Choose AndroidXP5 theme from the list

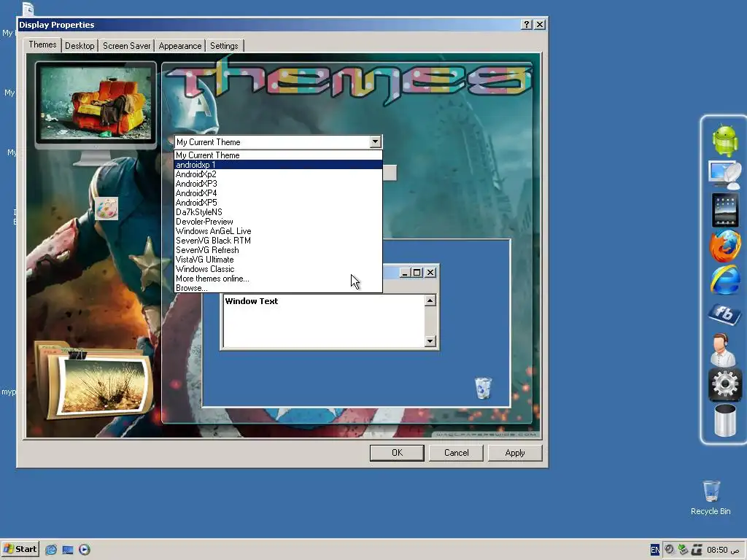(x=278, y=203)
